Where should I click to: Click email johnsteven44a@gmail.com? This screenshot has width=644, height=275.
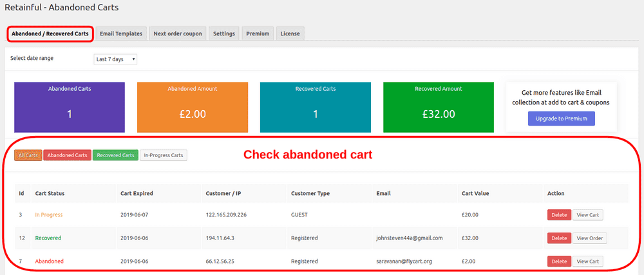[x=410, y=238]
